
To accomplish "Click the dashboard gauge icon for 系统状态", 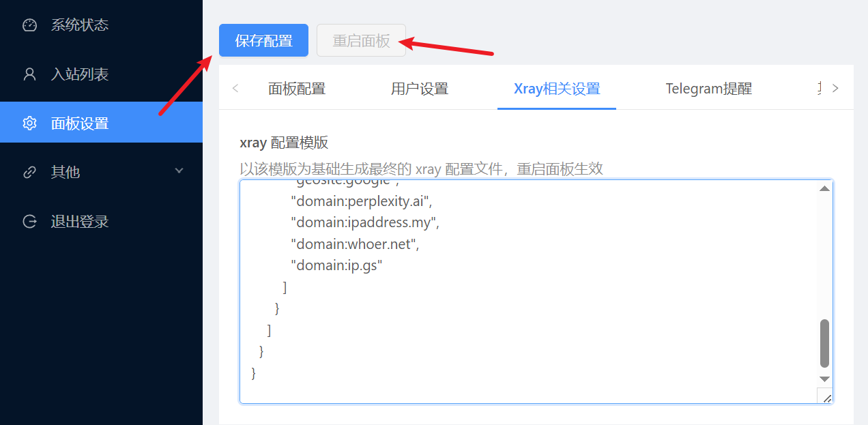I will click(x=29, y=25).
